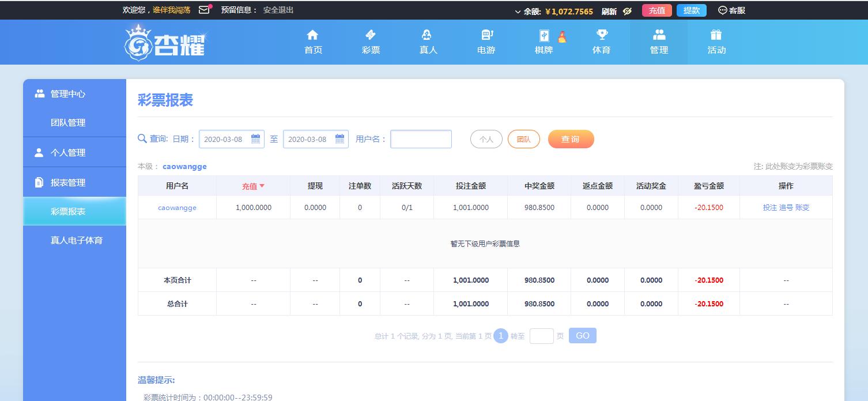868x401 pixels.
Task: Open 彩票 lottery nav icon
Action: click(x=371, y=35)
